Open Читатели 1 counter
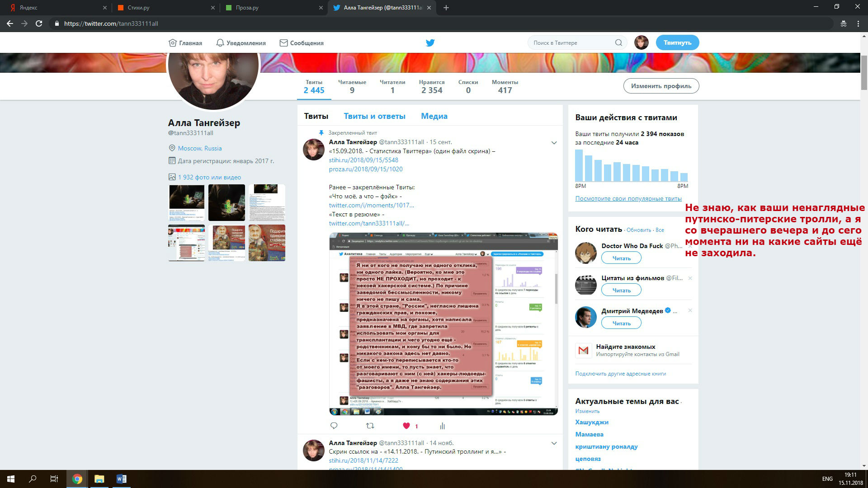The width and height of the screenshot is (868, 488). coord(392,87)
